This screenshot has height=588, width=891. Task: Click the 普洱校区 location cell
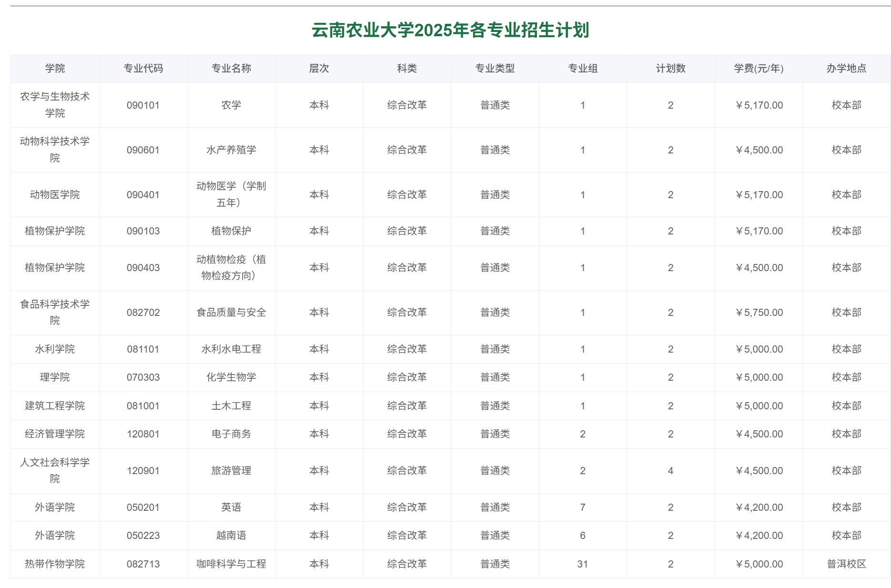click(846, 564)
